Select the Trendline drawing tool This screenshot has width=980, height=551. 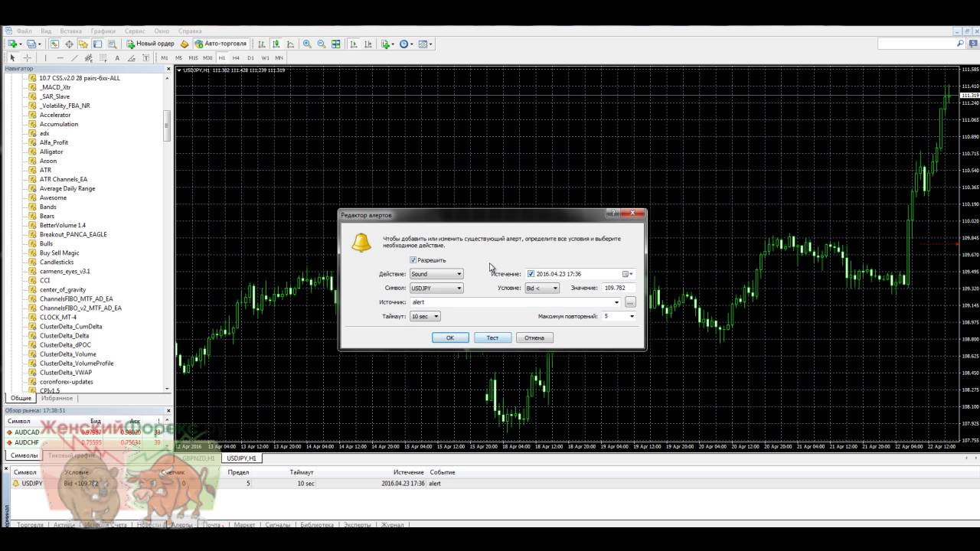tap(74, 57)
